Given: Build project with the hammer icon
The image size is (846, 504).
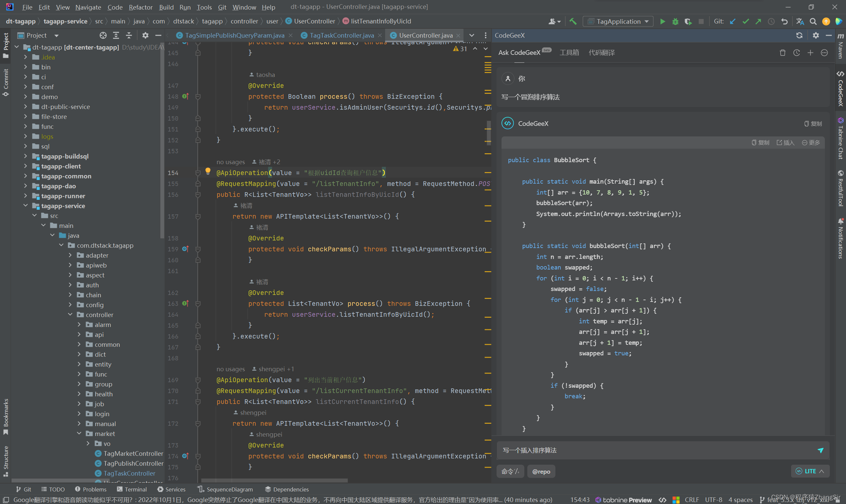Looking at the screenshot, I should [573, 21].
